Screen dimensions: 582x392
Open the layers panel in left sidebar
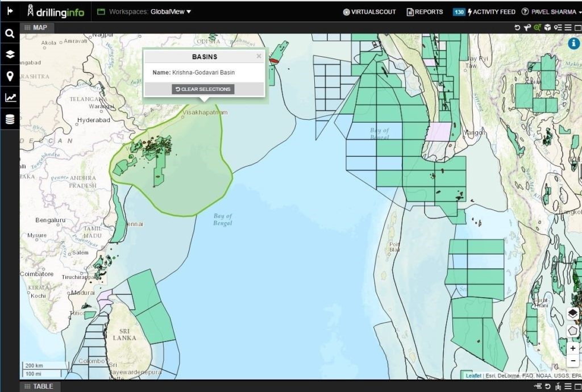click(x=10, y=55)
